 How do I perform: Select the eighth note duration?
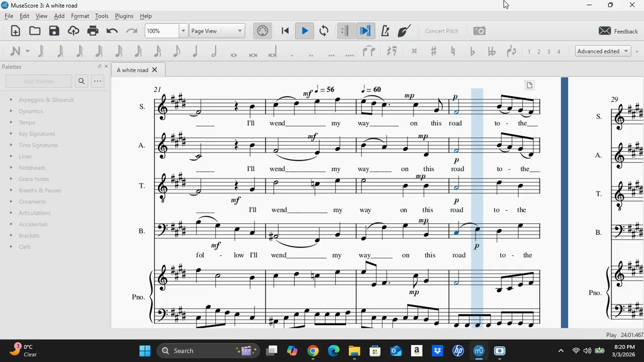176,51
